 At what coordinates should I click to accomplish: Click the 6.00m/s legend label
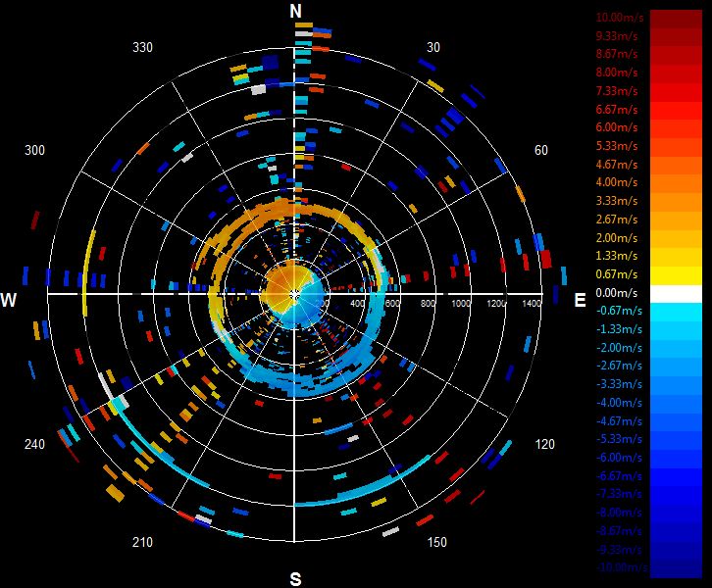(x=617, y=127)
